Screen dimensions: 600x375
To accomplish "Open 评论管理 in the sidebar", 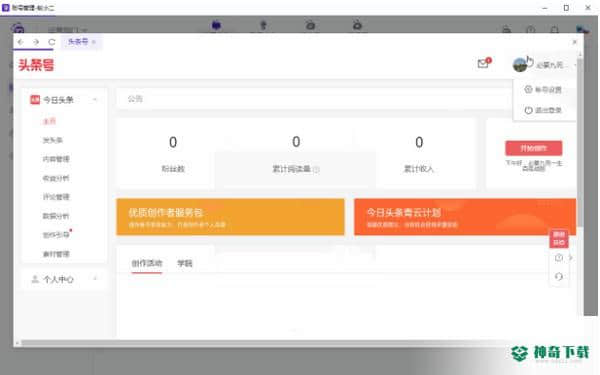I will [x=56, y=197].
